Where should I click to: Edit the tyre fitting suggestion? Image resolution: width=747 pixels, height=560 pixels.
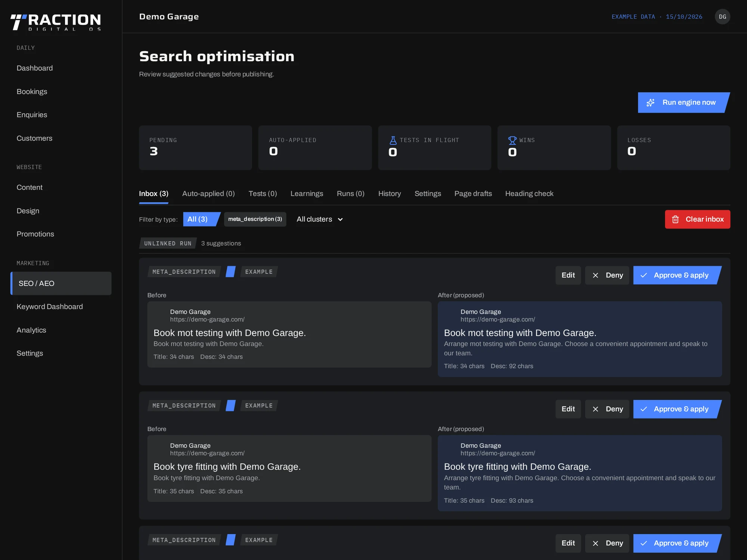pyautogui.click(x=568, y=409)
